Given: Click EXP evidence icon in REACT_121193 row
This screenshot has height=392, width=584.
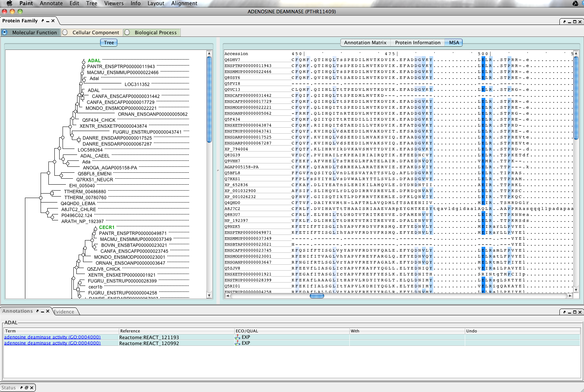Looking at the screenshot, I should (x=237, y=337).
